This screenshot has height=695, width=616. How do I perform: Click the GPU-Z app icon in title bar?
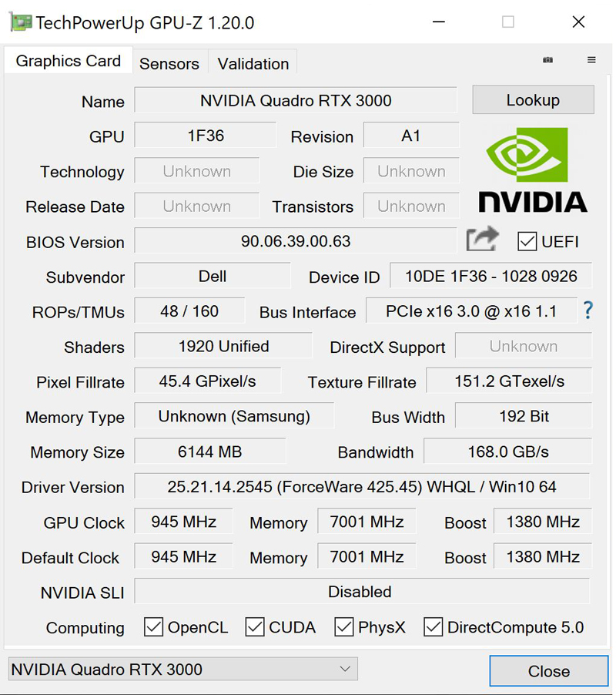point(20,22)
